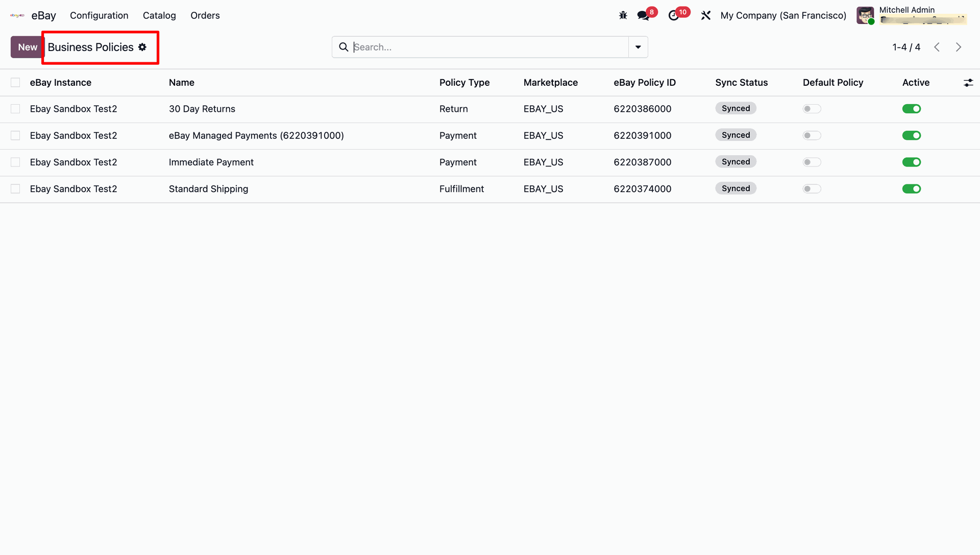
Task: Toggle Active switch for Standard Shipping
Action: (912, 189)
